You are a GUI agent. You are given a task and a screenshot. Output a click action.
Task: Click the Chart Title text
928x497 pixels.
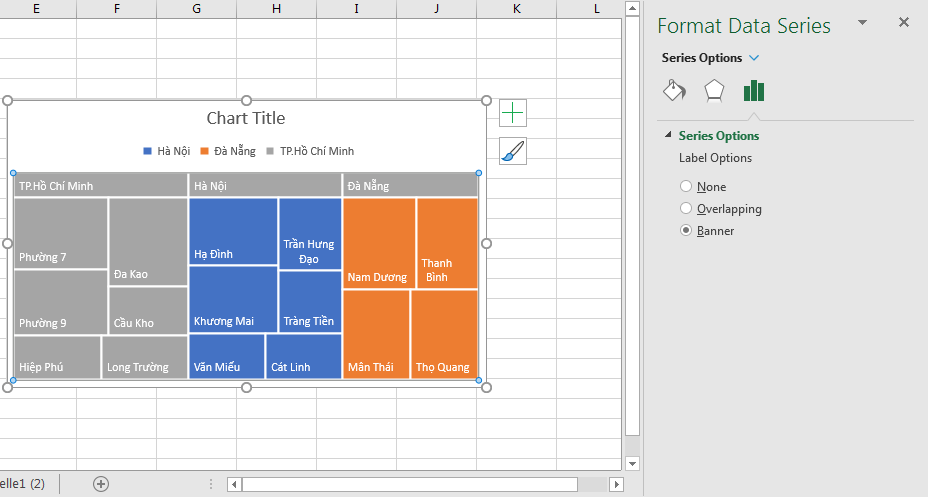(246, 118)
